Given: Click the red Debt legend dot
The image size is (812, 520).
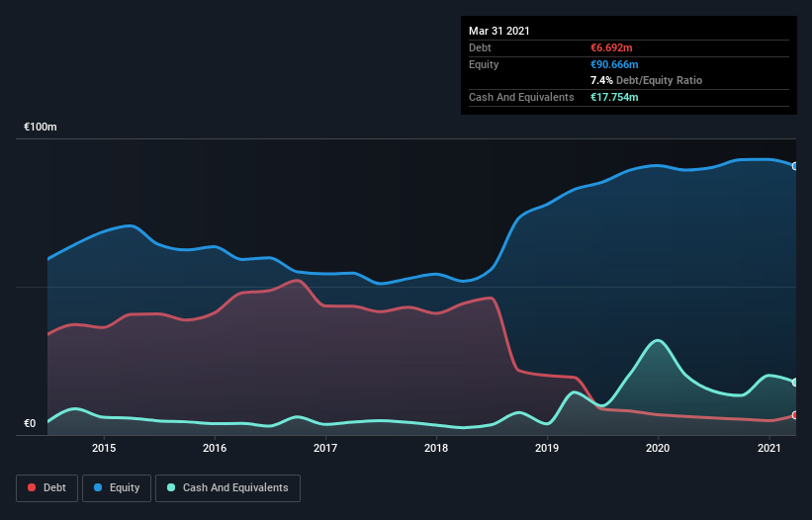Looking at the screenshot, I should coord(32,487).
